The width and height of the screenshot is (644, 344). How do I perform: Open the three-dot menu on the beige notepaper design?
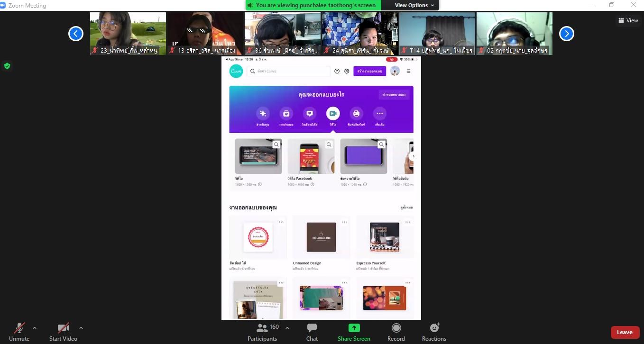[281, 283]
